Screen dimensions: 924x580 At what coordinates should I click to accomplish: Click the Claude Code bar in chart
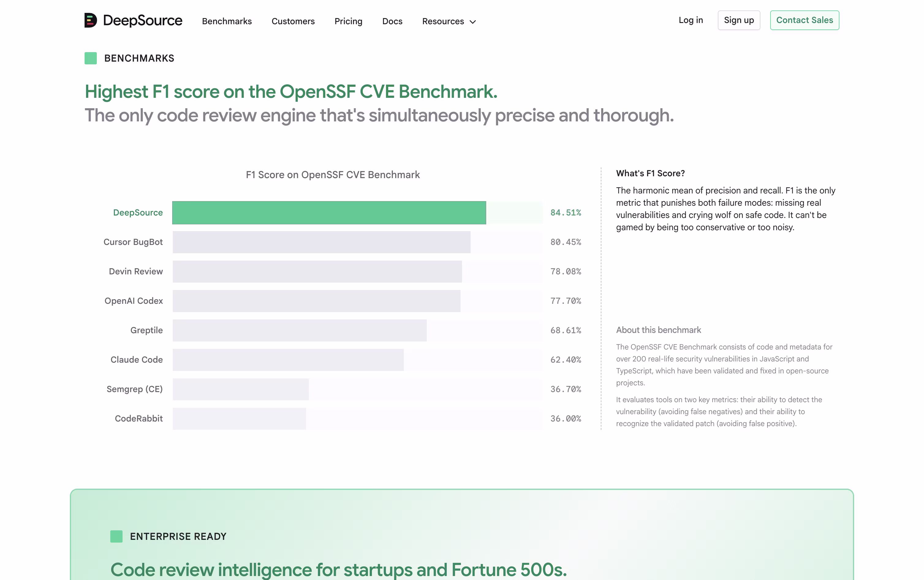pyautogui.click(x=288, y=360)
